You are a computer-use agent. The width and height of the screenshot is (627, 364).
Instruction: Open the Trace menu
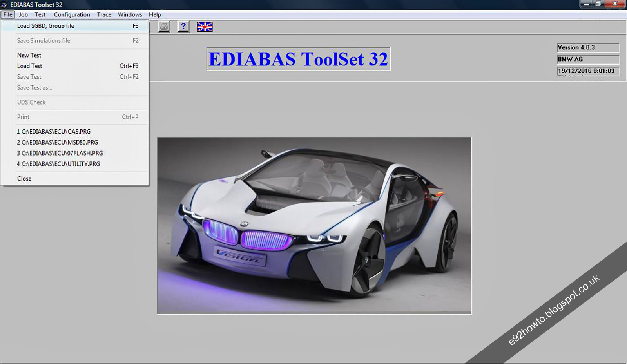click(x=104, y=14)
